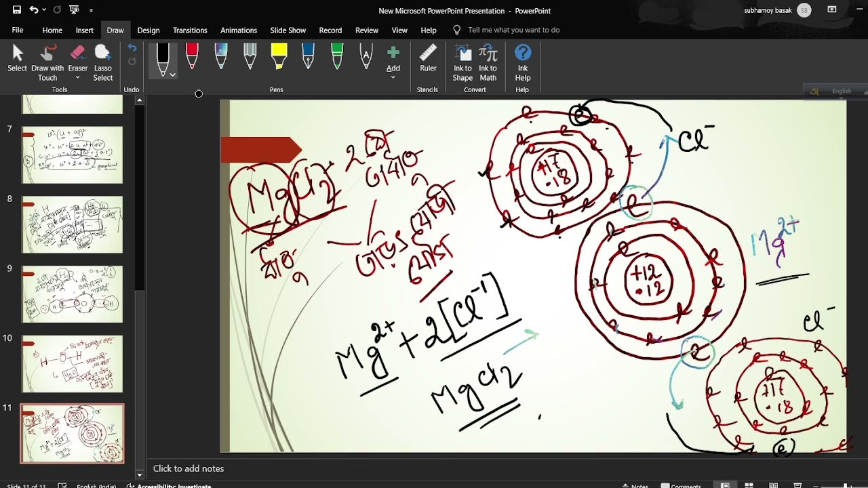
Task: Toggle the Comments pane button
Action: coord(681,485)
